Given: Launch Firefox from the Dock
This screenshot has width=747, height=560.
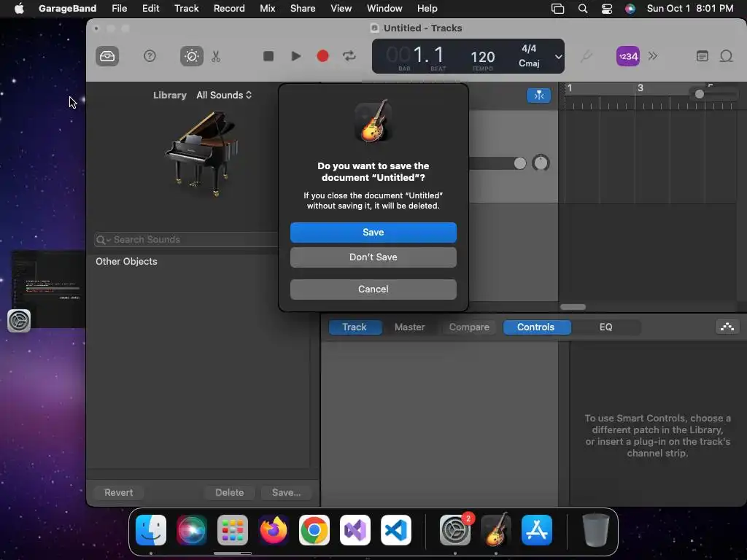Looking at the screenshot, I should pos(274,530).
